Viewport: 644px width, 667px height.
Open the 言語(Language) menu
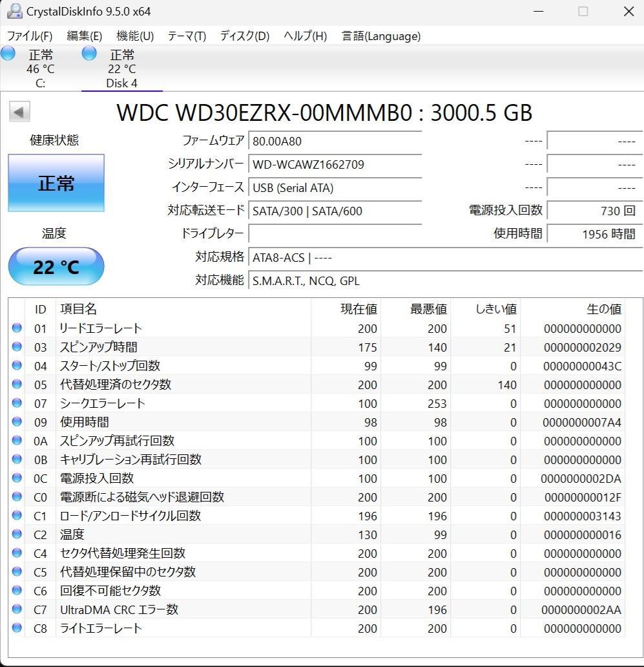(x=381, y=36)
